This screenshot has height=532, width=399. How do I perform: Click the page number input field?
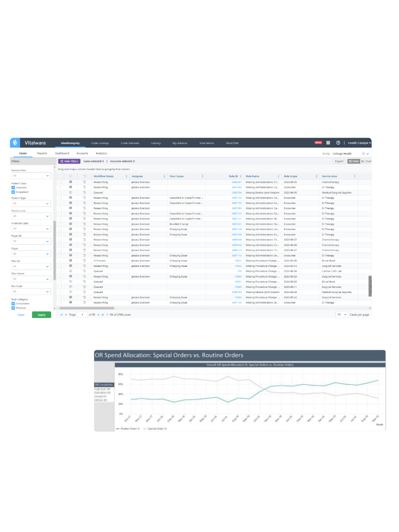(82, 314)
